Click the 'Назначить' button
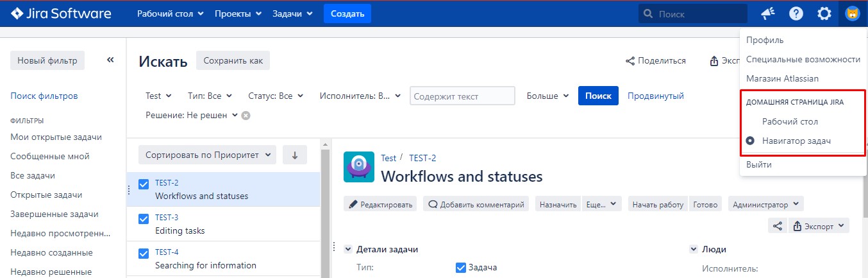868x278 pixels. point(558,204)
